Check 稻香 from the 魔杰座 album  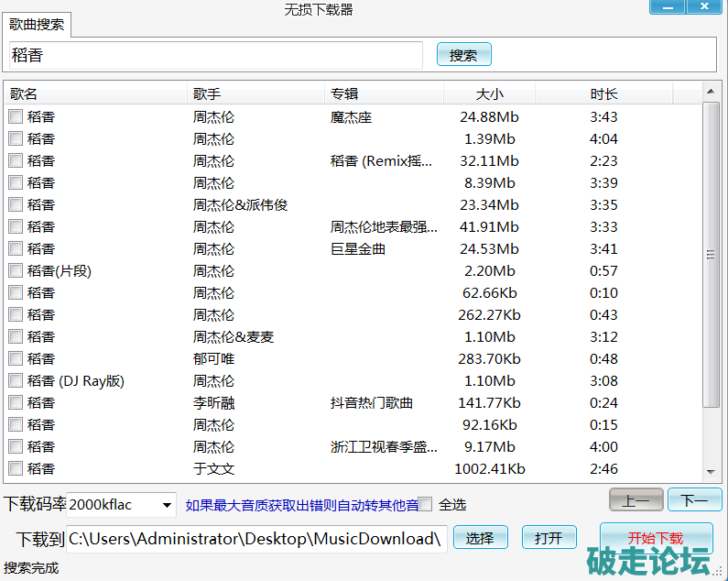pyautogui.click(x=16, y=117)
